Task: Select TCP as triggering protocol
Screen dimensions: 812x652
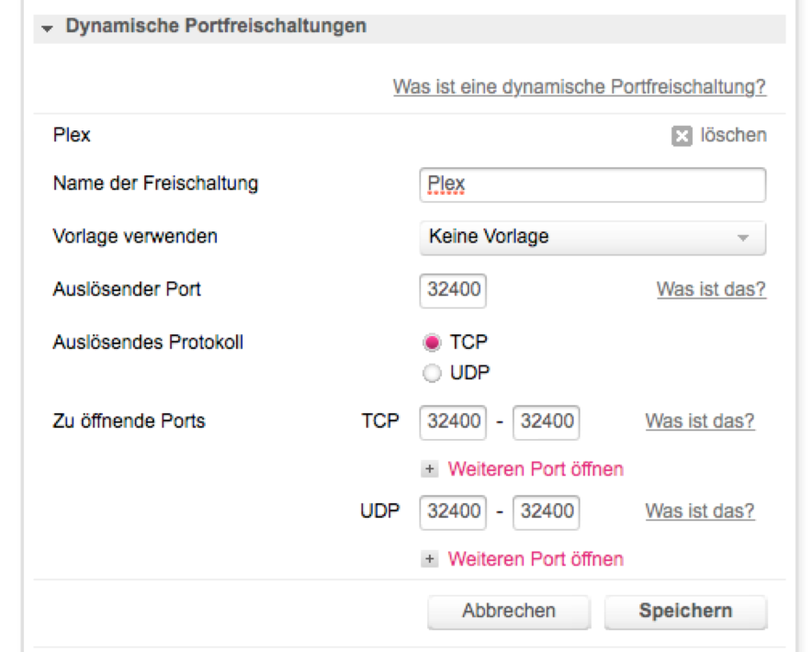Action: (430, 343)
